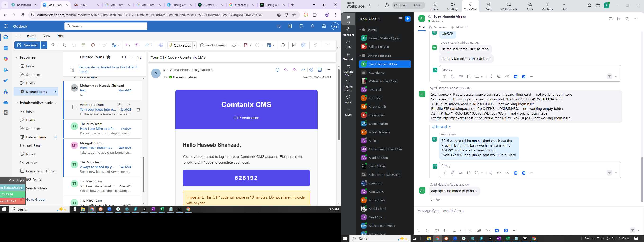This screenshot has width=644, height=242.
Task: Toggle select-all icon in Deleted Items header
Action: click(x=124, y=57)
